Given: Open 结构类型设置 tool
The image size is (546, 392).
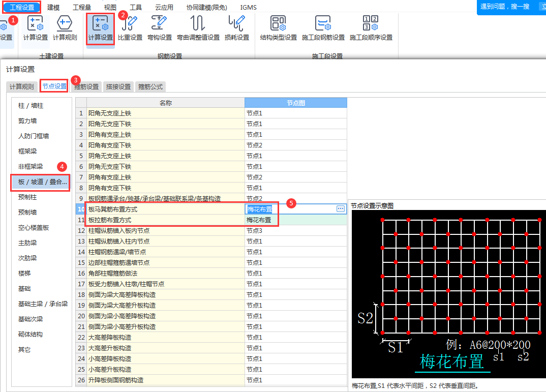Looking at the screenshot, I should (278, 28).
